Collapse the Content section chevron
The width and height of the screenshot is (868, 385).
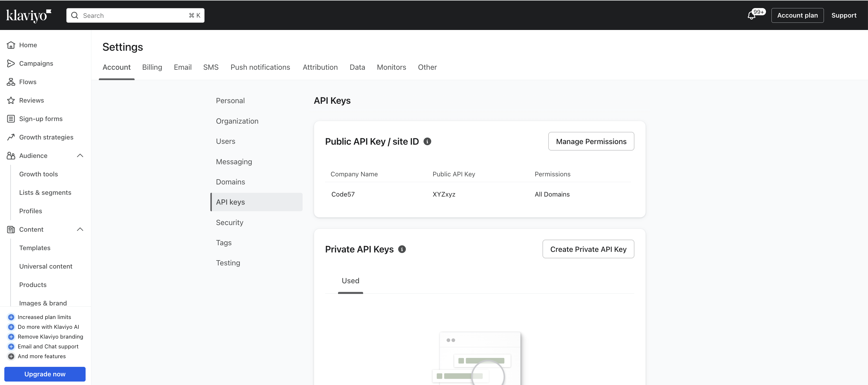[x=80, y=229]
